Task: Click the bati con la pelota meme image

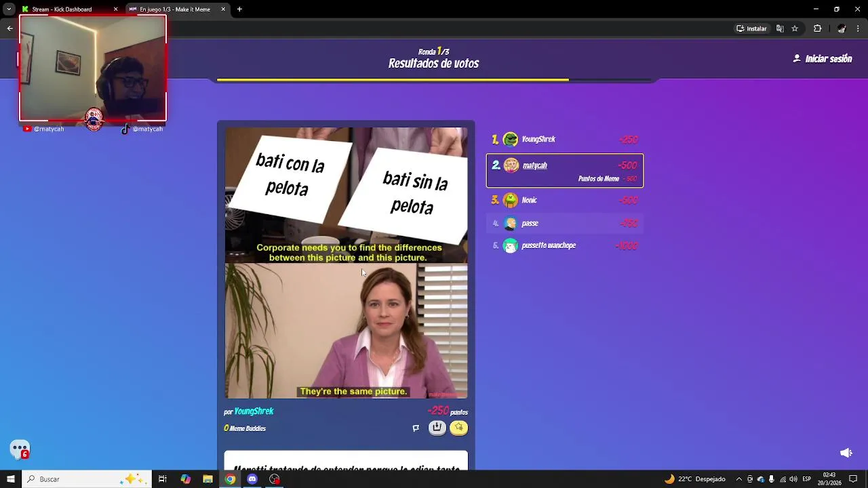Action: [346, 263]
